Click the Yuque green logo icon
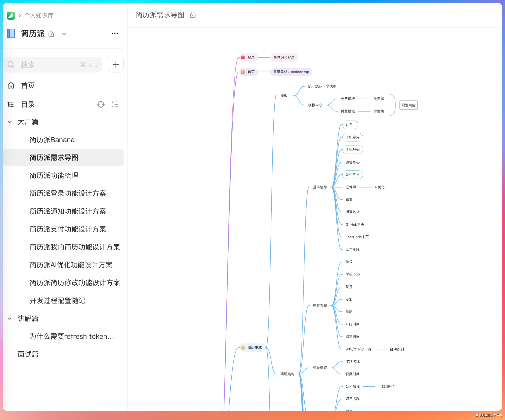Image resolution: width=505 pixels, height=420 pixels. 11,16
